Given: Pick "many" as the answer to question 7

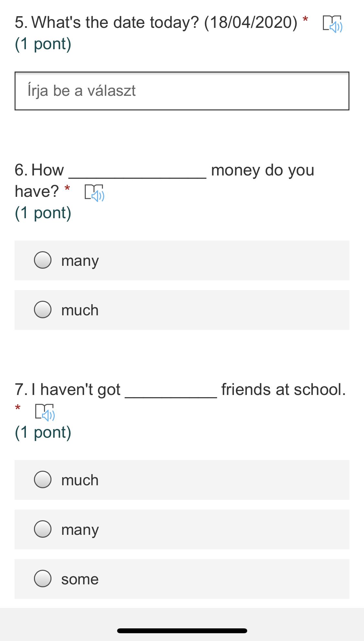Looking at the screenshot, I should tap(43, 529).
